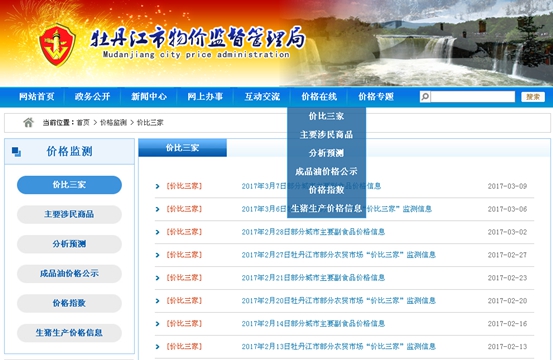
Task: Click into the search text field
Action: point(472,96)
